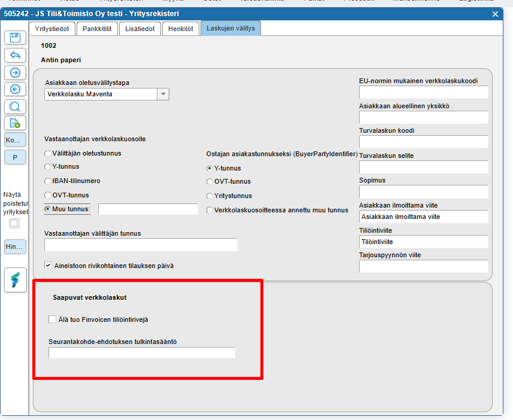Click Tarjouspyynnön viite input field

[424, 266]
